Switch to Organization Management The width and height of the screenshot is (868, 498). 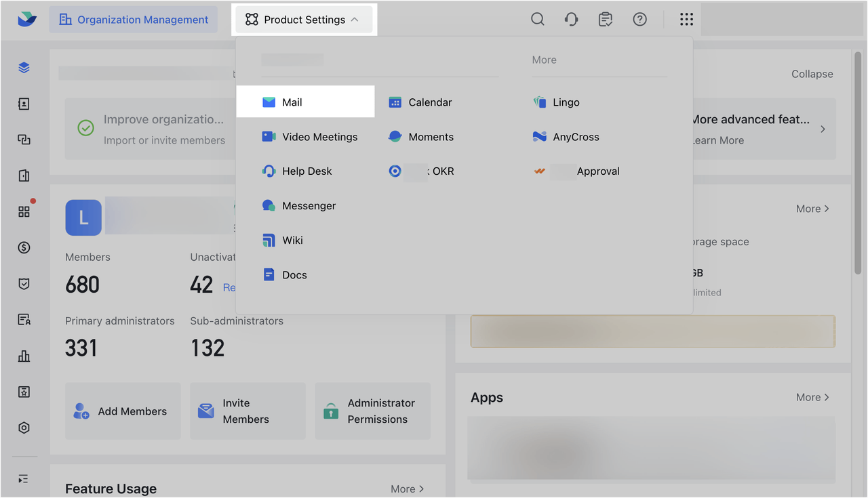(x=133, y=19)
